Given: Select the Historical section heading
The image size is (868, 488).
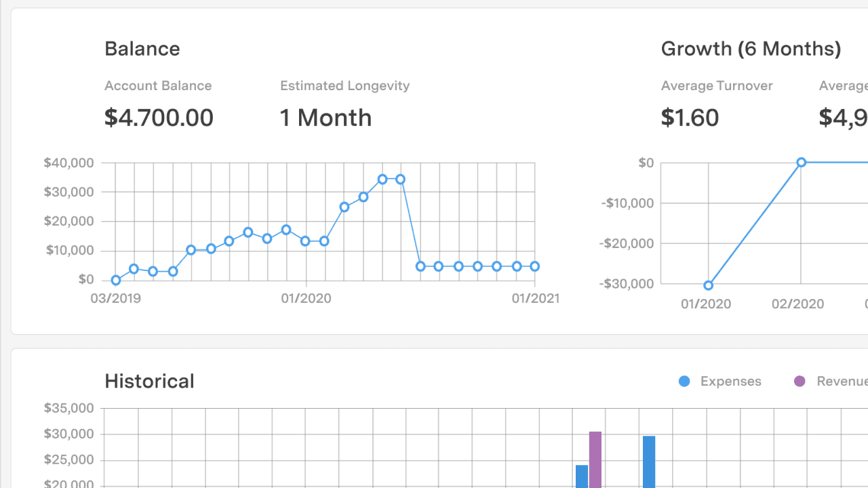Looking at the screenshot, I should tap(149, 381).
